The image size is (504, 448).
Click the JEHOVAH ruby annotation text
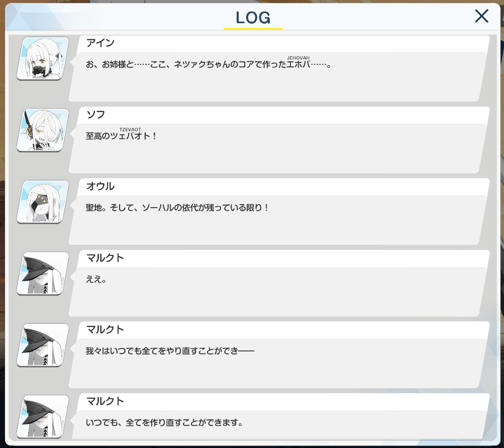(298, 58)
